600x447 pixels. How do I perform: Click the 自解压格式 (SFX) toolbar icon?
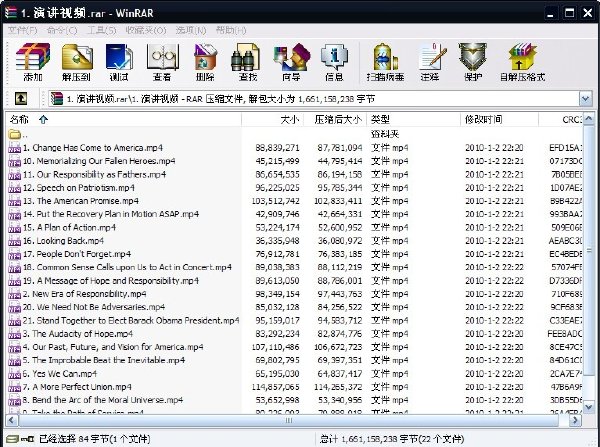pyautogui.click(x=522, y=57)
